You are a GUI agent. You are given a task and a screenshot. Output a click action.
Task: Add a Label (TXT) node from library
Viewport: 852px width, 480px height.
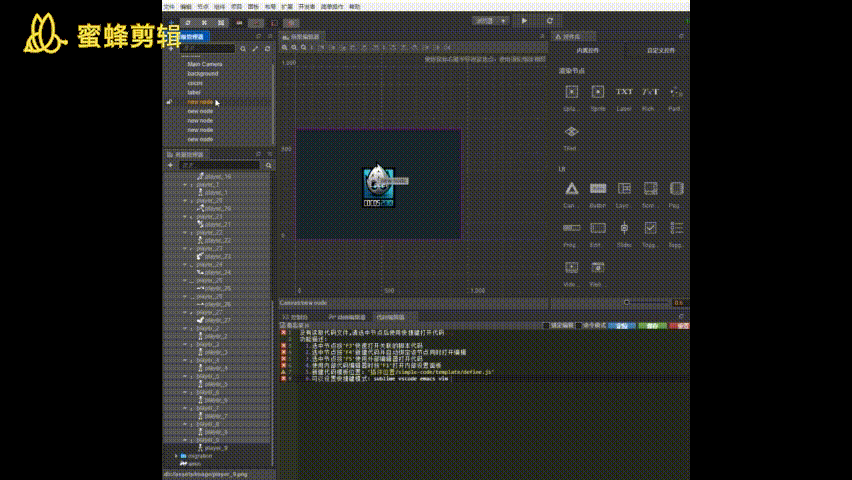(624, 92)
